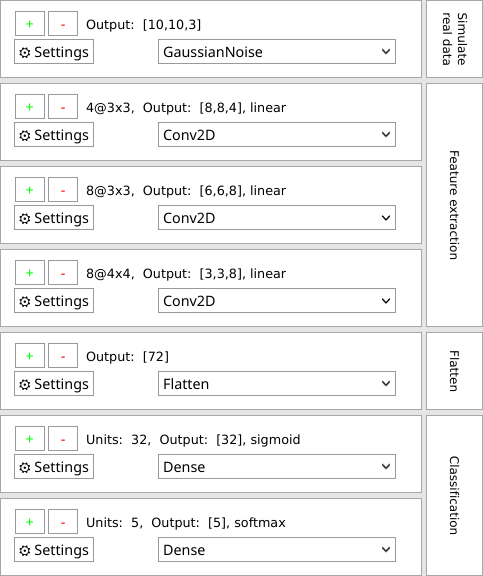The image size is (483, 576).
Task: Open Settings for the Flatten layer
Action: click(x=54, y=384)
